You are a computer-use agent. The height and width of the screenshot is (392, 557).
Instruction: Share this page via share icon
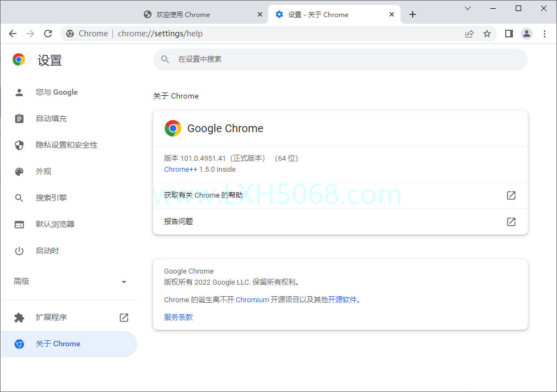(x=469, y=34)
